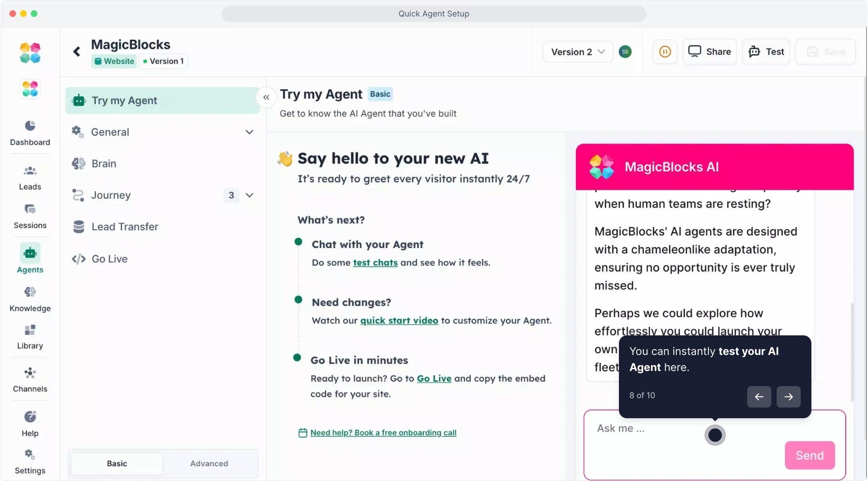This screenshot has height=481, width=868.
Task: Click the quick start video link
Action: coord(399,321)
